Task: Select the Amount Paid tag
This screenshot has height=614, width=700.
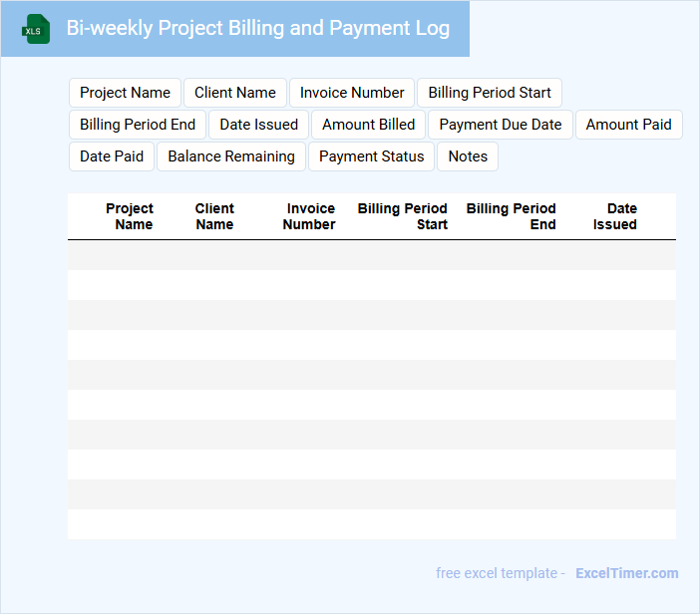Action: pos(628,125)
